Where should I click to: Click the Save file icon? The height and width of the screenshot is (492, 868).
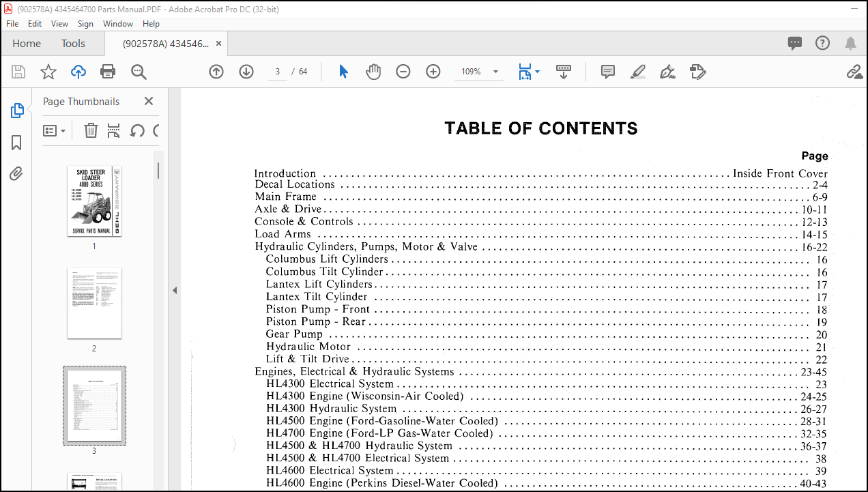(18, 72)
